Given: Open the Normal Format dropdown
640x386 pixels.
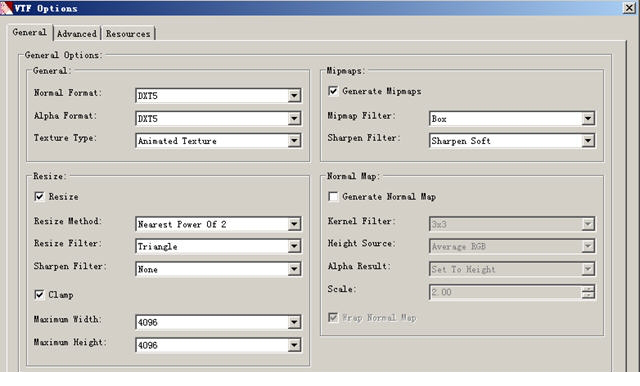Looking at the screenshot, I should tap(218, 95).
